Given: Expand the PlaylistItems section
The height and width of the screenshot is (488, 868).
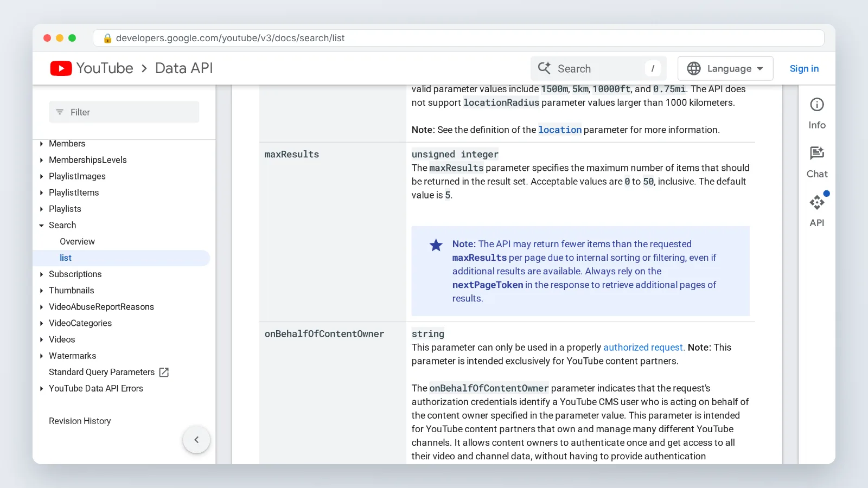Looking at the screenshot, I should (x=41, y=192).
